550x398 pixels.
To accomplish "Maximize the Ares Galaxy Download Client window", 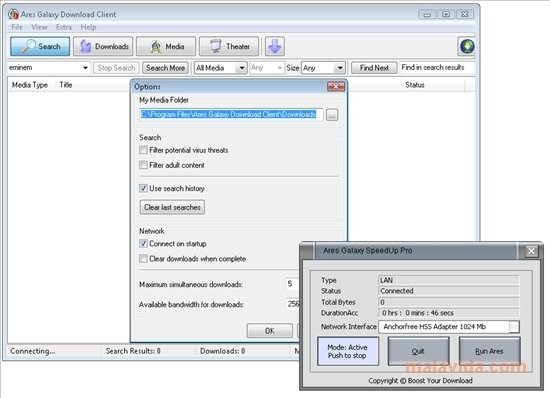I will pos(446,14).
